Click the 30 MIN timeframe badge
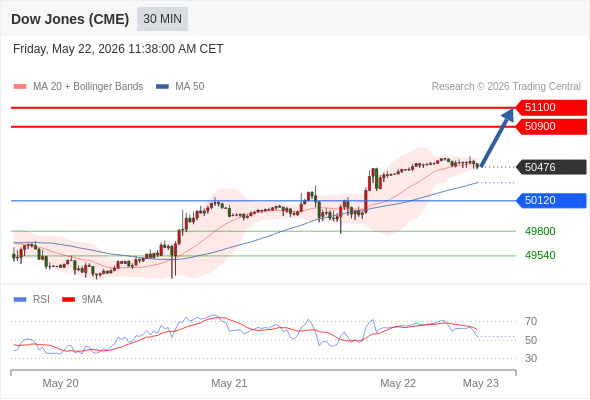590x400 pixels. click(x=162, y=19)
